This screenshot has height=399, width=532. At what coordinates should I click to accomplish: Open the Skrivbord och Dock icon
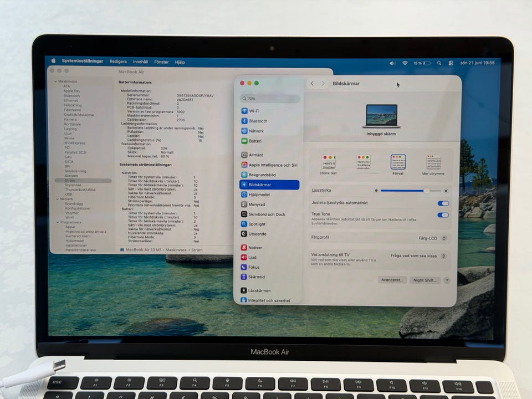coord(244,214)
